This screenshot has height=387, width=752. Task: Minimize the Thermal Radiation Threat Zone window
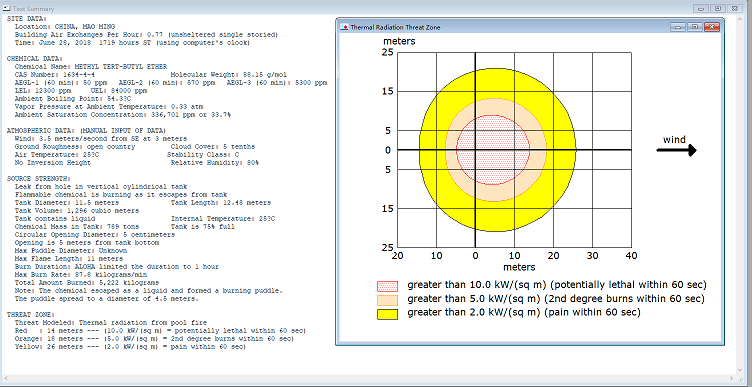(x=678, y=27)
